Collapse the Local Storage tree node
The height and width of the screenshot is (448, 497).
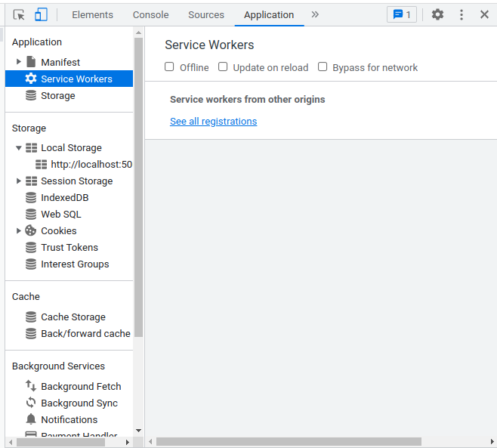(19, 148)
